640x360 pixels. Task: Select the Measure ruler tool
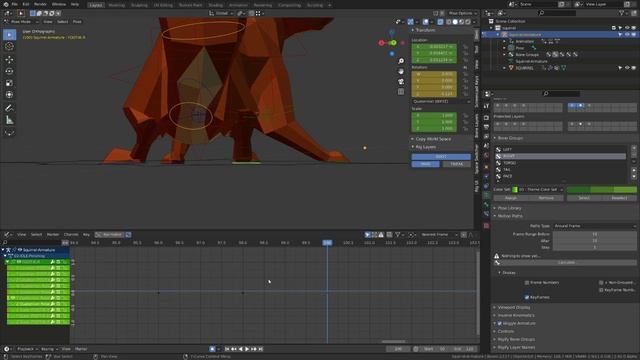(9, 120)
